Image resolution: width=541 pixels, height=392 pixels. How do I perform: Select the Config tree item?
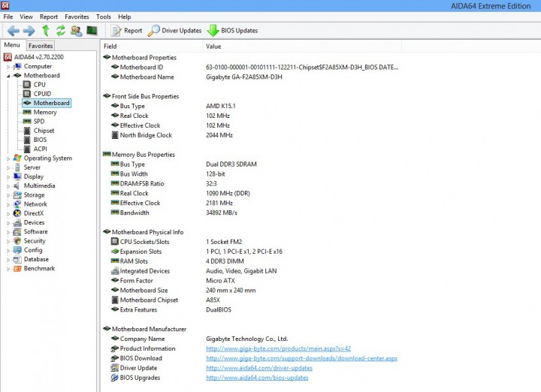(33, 250)
